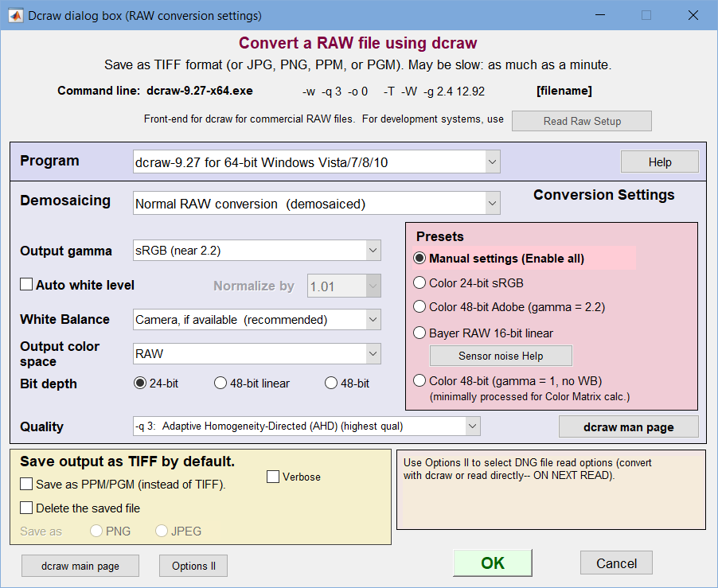Open the dcraw main page

pos(80,566)
